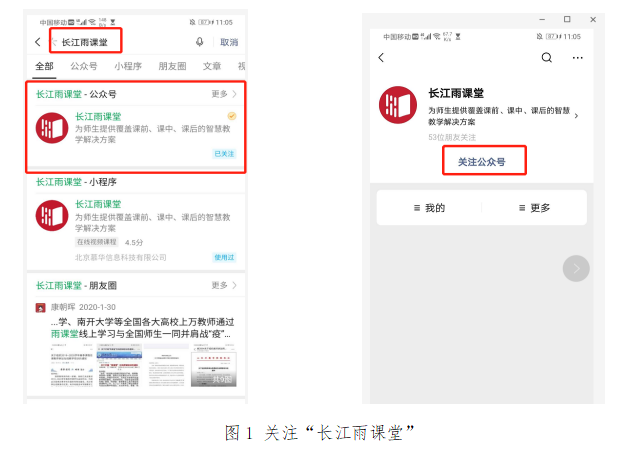
Task: Open the 朋友圈 tab
Action: [172, 66]
